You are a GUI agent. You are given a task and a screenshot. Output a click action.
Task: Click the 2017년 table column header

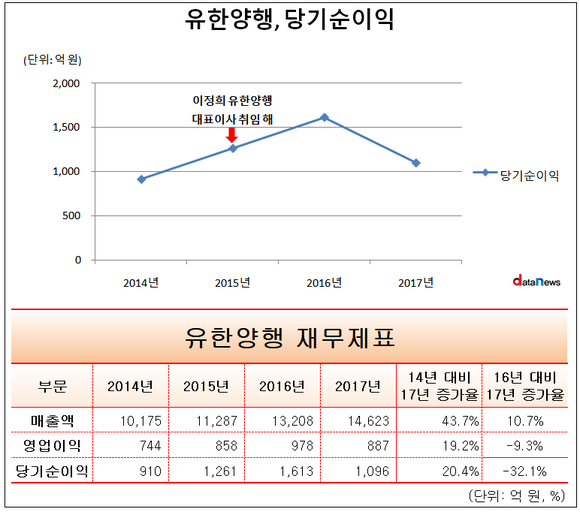pyautogui.click(x=358, y=387)
